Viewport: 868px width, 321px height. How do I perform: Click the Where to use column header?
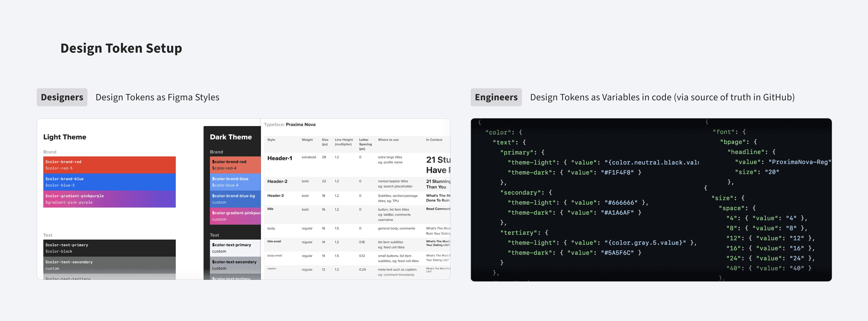pos(388,140)
